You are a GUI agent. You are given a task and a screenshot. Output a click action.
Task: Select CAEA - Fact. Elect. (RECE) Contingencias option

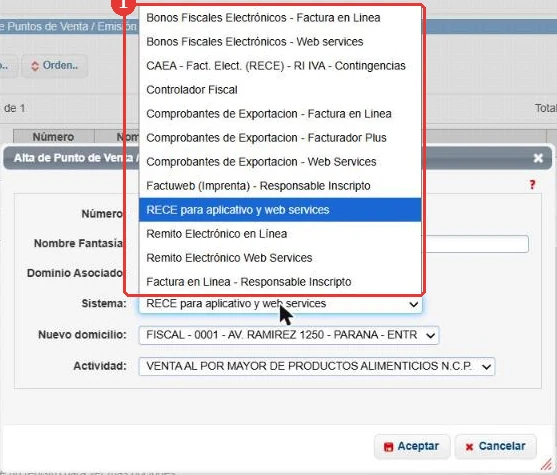[x=280, y=66]
